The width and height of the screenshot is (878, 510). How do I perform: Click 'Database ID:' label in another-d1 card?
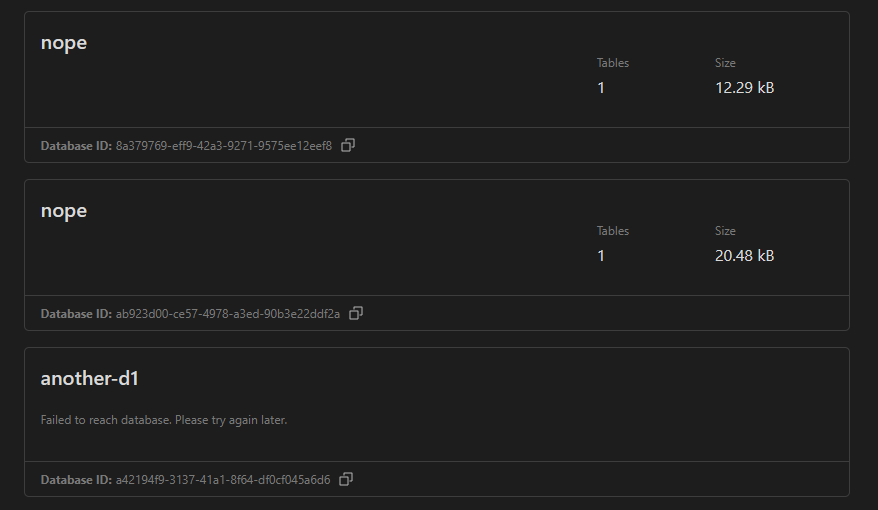76,480
